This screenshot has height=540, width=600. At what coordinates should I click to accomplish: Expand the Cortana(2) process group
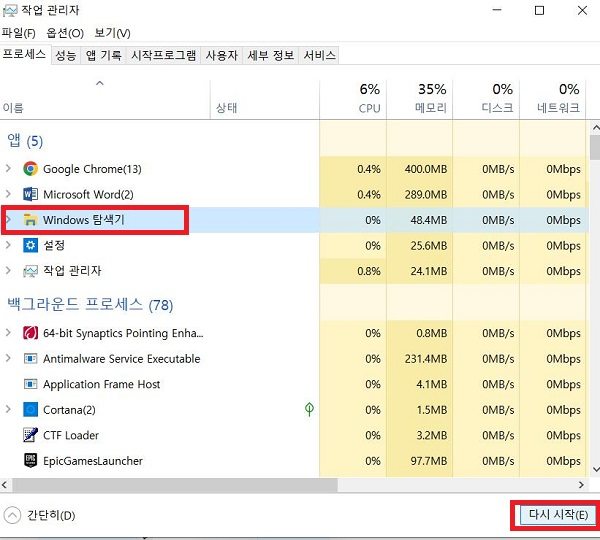coord(8,409)
